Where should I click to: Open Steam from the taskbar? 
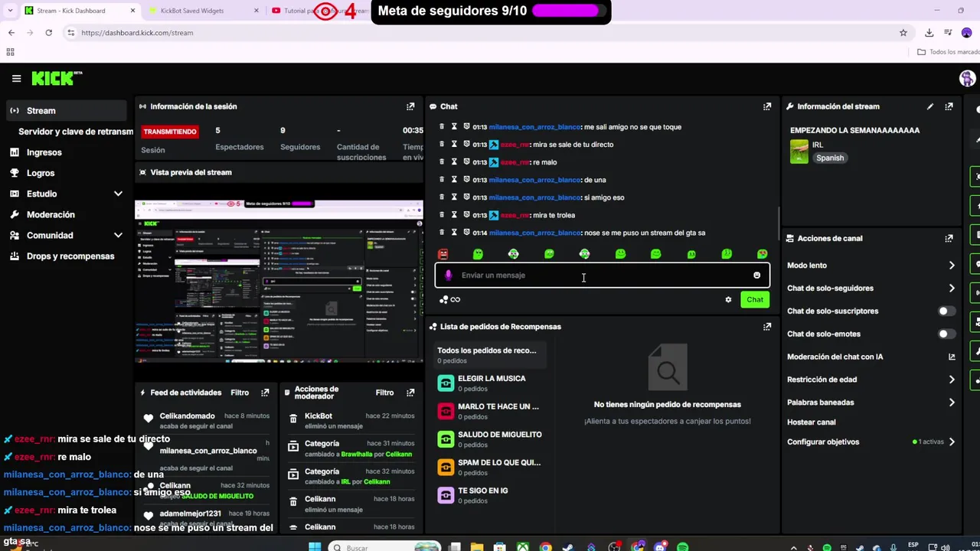coord(567,547)
